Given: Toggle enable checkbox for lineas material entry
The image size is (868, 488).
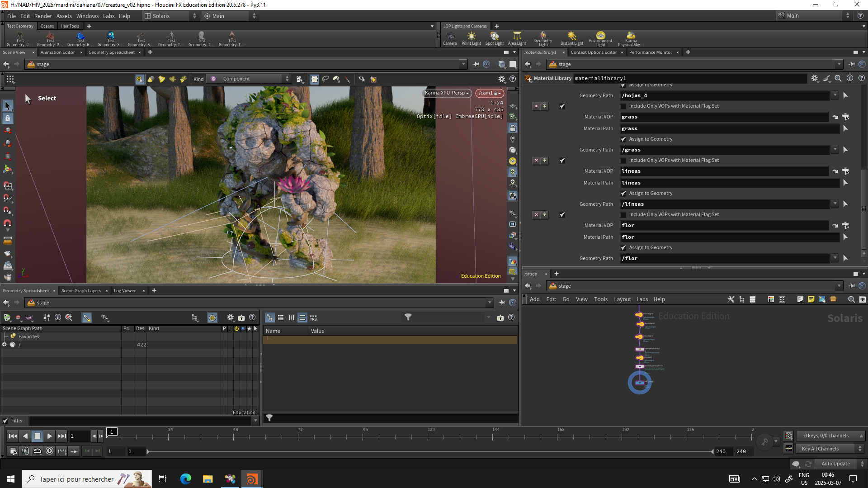Looking at the screenshot, I should (562, 161).
